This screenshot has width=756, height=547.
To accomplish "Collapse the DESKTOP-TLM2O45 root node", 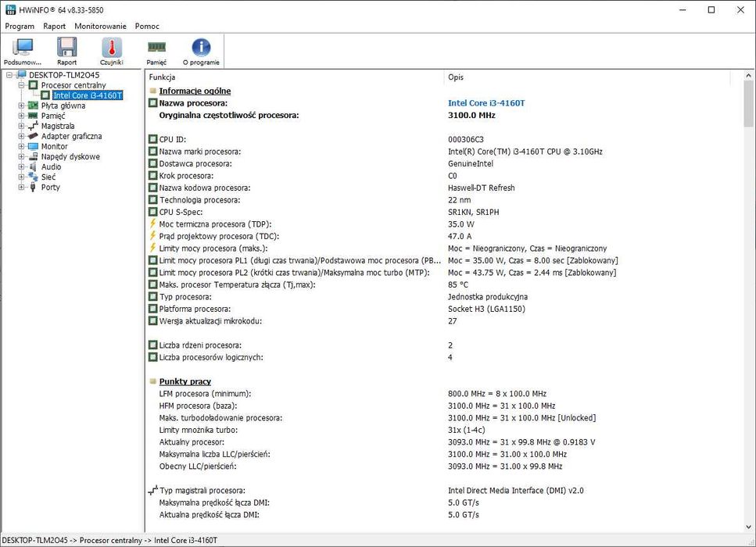I will tap(9, 75).
